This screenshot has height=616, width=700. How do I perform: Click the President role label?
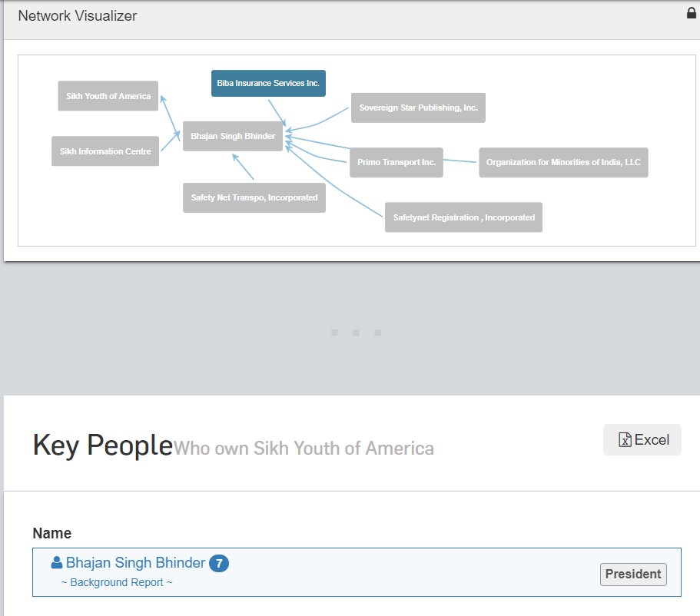pos(633,574)
